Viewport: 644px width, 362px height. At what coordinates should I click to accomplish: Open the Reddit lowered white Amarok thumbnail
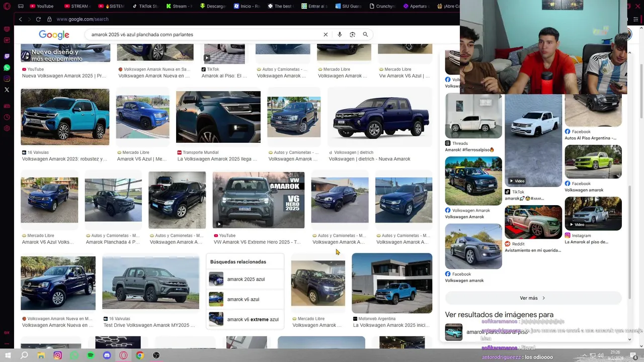[x=533, y=222]
